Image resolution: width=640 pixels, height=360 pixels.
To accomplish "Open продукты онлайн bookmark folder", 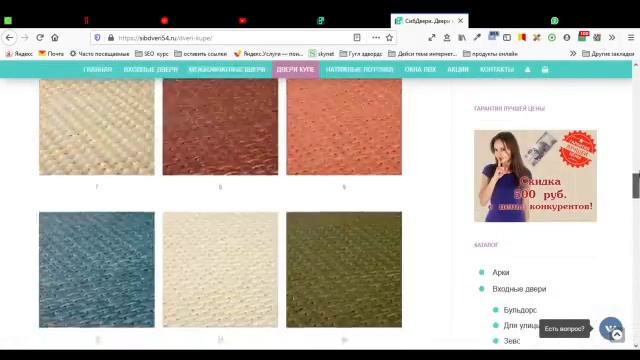I will pos(490,53).
